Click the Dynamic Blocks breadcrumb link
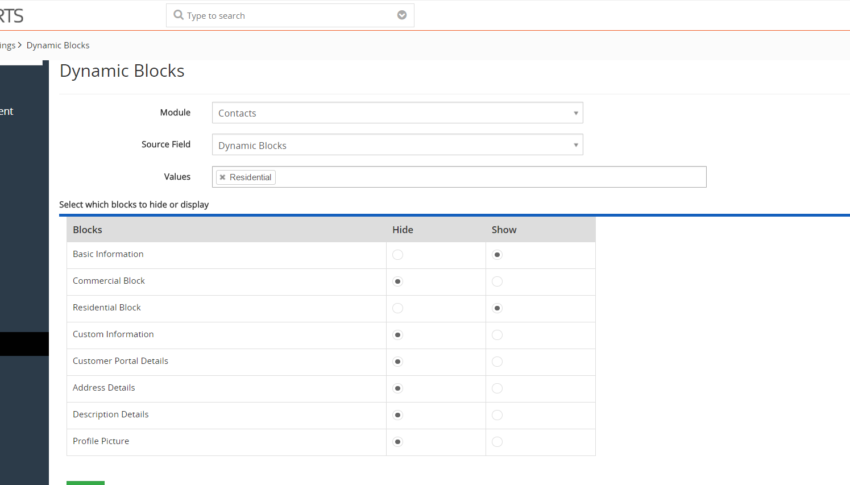850x485 pixels. click(58, 45)
